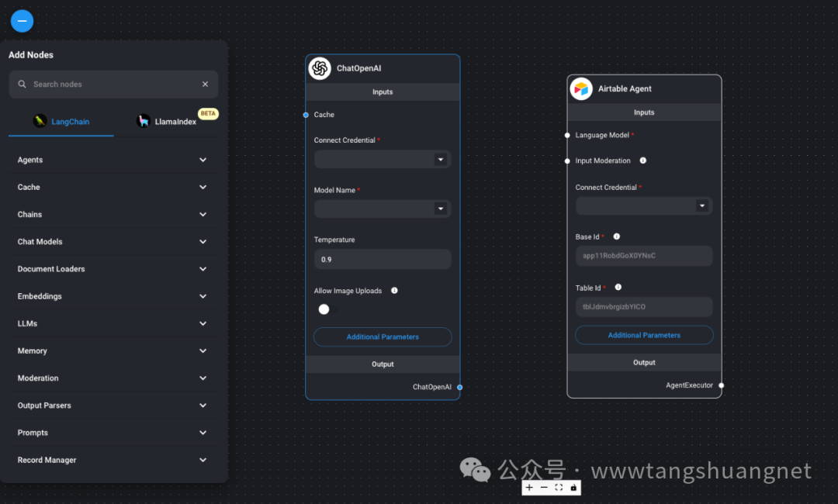Click the Airtable Agent node title

pyautogui.click(x=624, y=88)
